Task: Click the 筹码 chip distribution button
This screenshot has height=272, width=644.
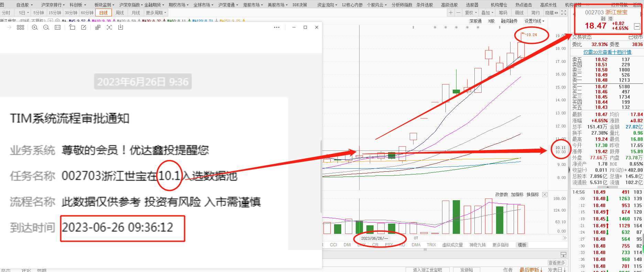Action: (503, 13)
